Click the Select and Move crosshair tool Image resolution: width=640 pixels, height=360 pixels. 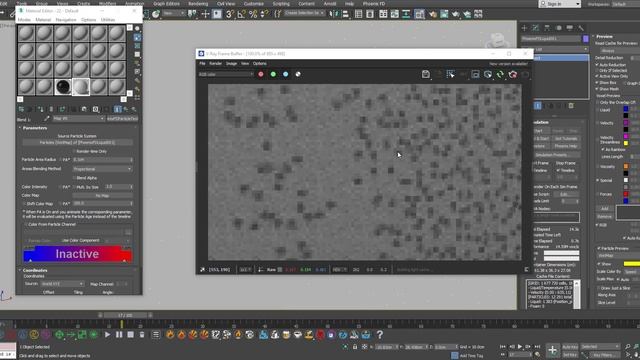point(205,14)
